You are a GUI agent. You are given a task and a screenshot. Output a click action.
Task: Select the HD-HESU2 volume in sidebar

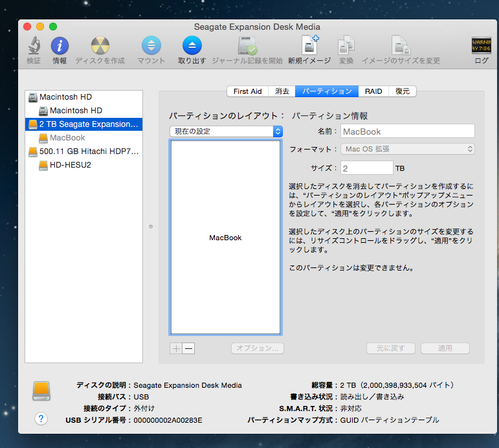(x=70, y=165)
